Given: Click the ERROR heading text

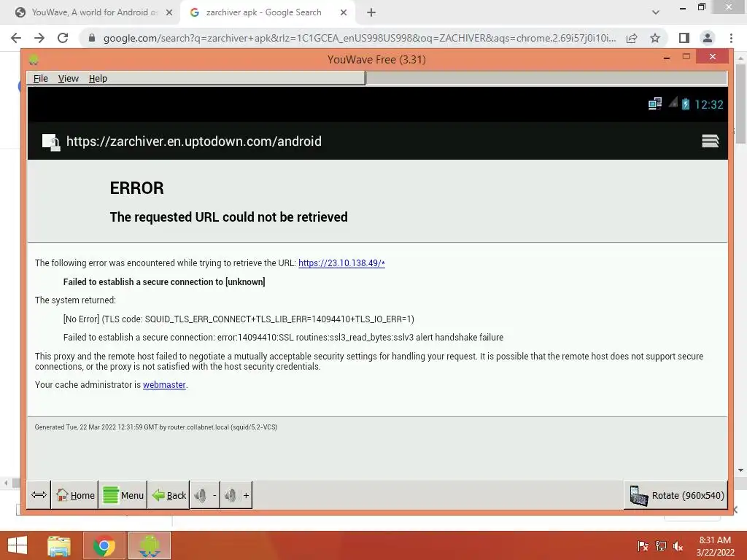Looking at the screenshot, I should [x=136, y=188].
